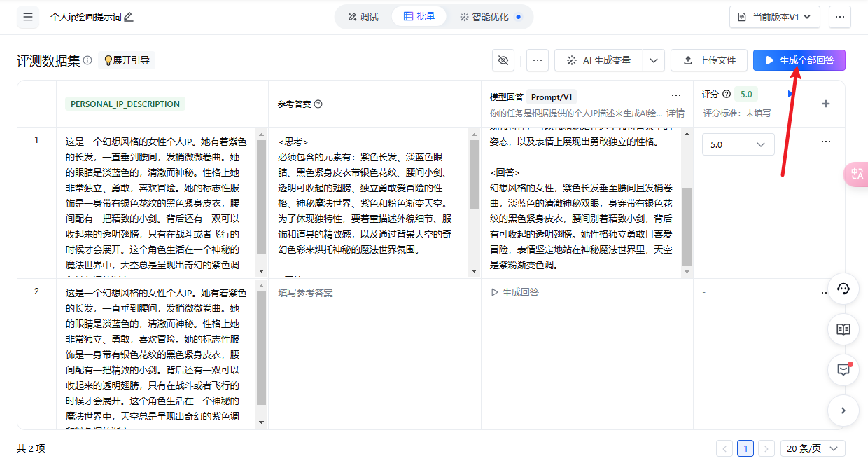The width and height of the screenshot is (868, 475).
Task: Click the AI 生成变量 button
Action: [598, 60]
